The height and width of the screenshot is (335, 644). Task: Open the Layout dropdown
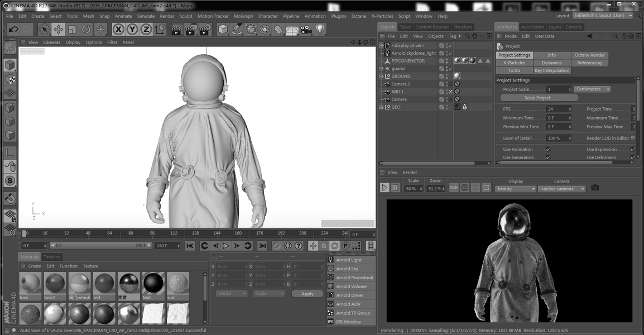(603, 16)
